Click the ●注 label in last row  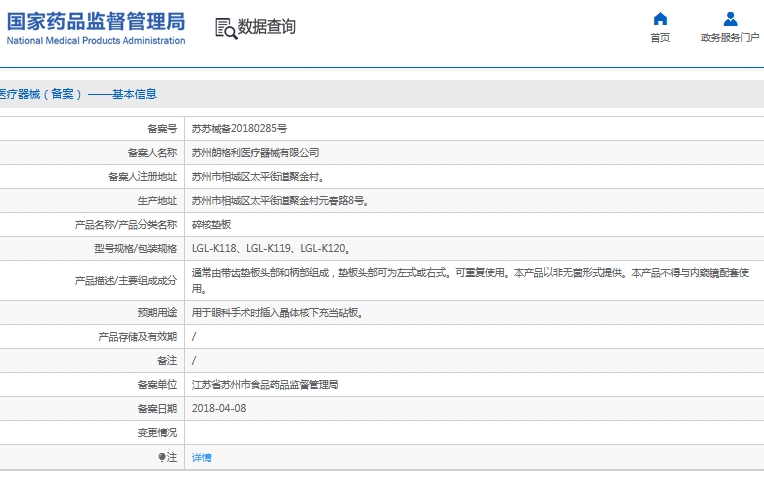[168, 458]
